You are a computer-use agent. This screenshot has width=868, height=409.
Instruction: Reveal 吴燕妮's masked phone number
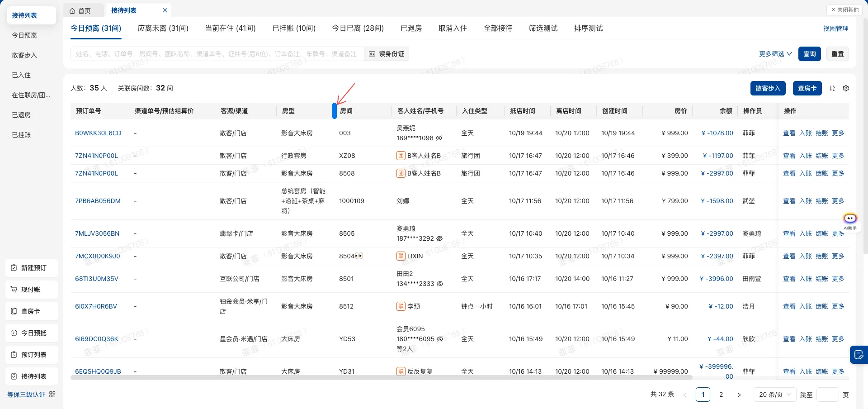click(438, 138)
